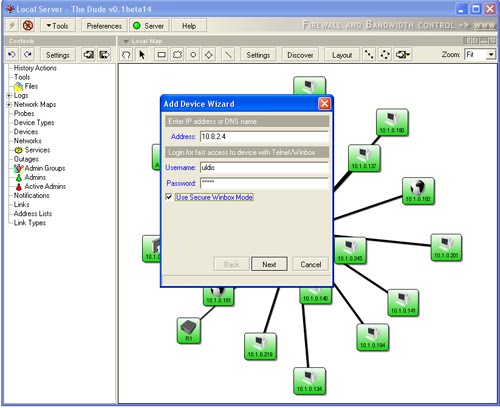Cancel the Add Device Wizard
This screenshot has width=500, height=408.
pos(311,264)
